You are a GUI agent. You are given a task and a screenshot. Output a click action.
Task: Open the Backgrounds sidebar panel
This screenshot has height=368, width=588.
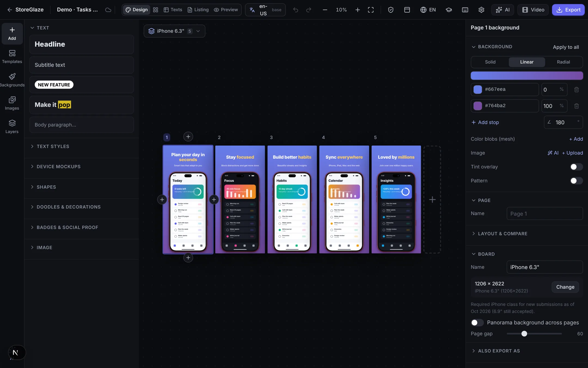(x=12, y=80)
